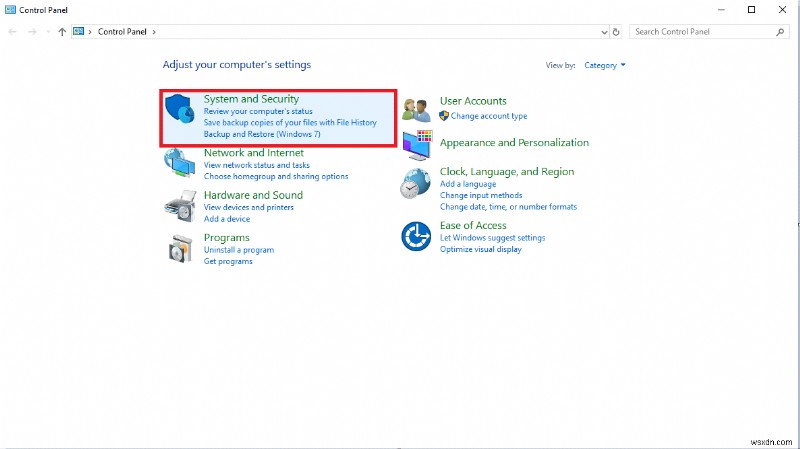Click inside the Search Control Panel box
Image resolution: width=800 pixels, height=449 pixels.
[700, 31]
